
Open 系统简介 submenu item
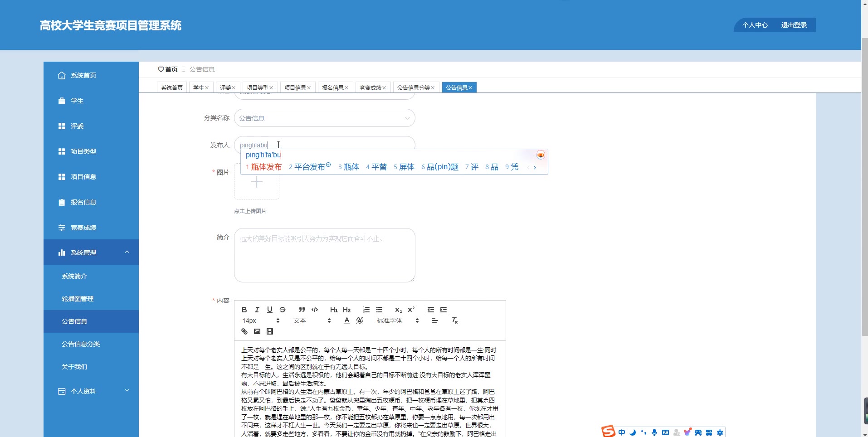point(91,276)
